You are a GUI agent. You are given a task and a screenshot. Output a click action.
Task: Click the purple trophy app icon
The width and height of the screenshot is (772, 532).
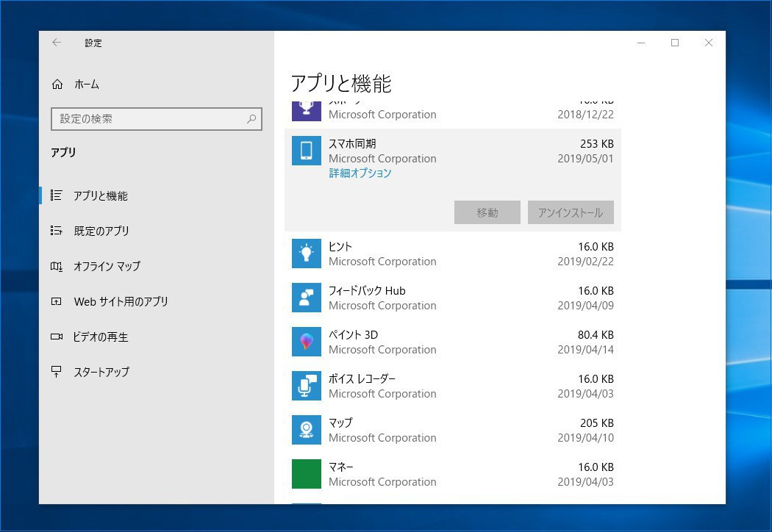click(x=307, y=111)
